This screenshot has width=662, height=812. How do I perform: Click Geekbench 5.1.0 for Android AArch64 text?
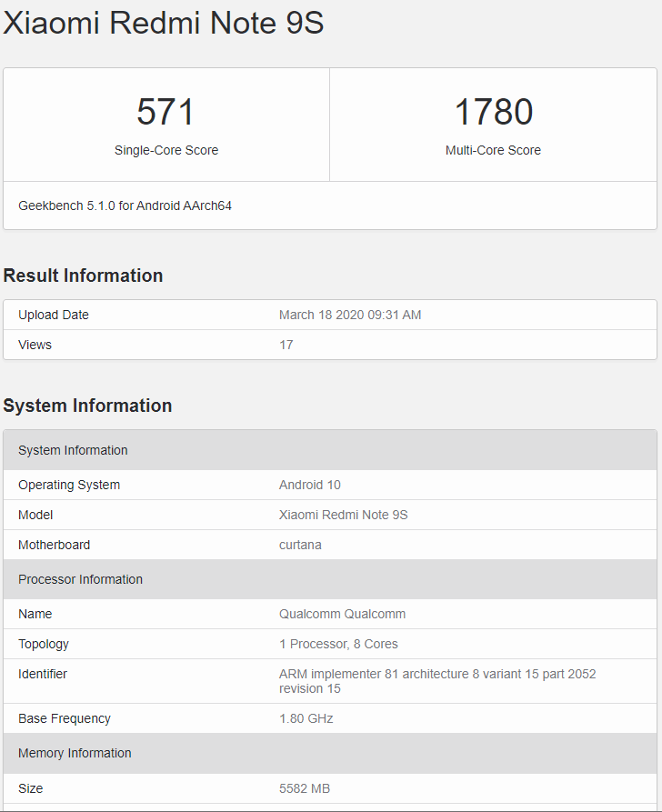[125, 206]
